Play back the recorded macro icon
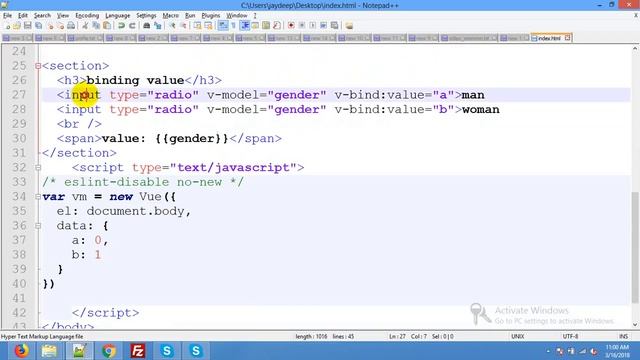Image resolution: width=640 pixels, height=360 pixels. (312, 26)
